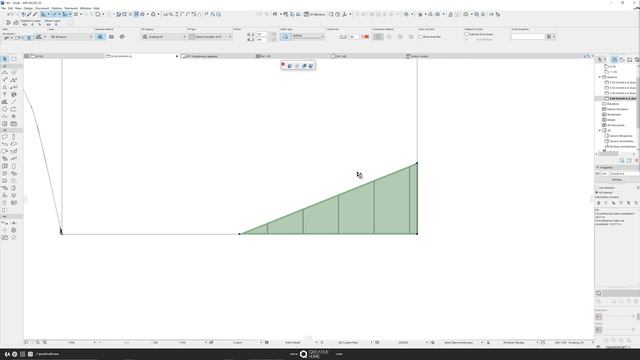Open the Options menu
Image resolution: width=640 pixels, height=360 pixels.
click(x=57, y=8)
